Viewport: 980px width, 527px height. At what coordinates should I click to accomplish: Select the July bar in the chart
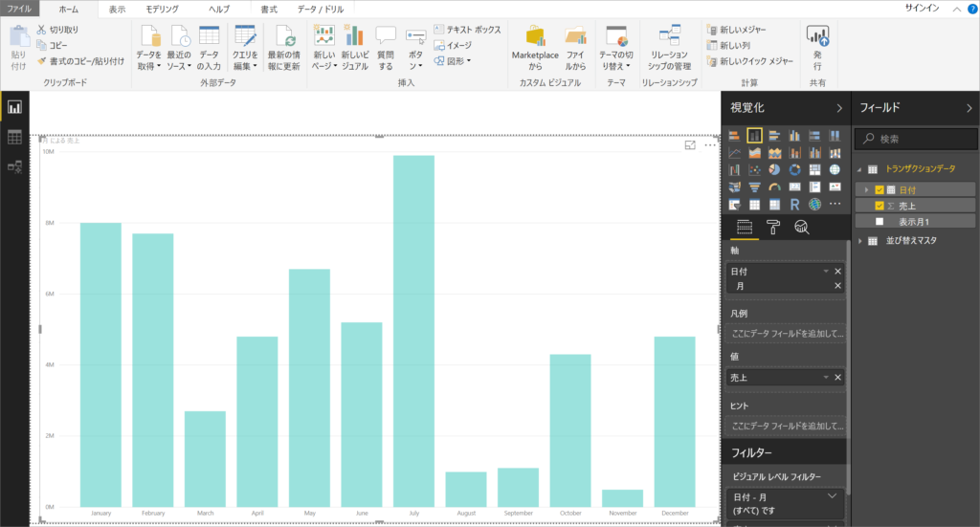[x=413, y=331]
